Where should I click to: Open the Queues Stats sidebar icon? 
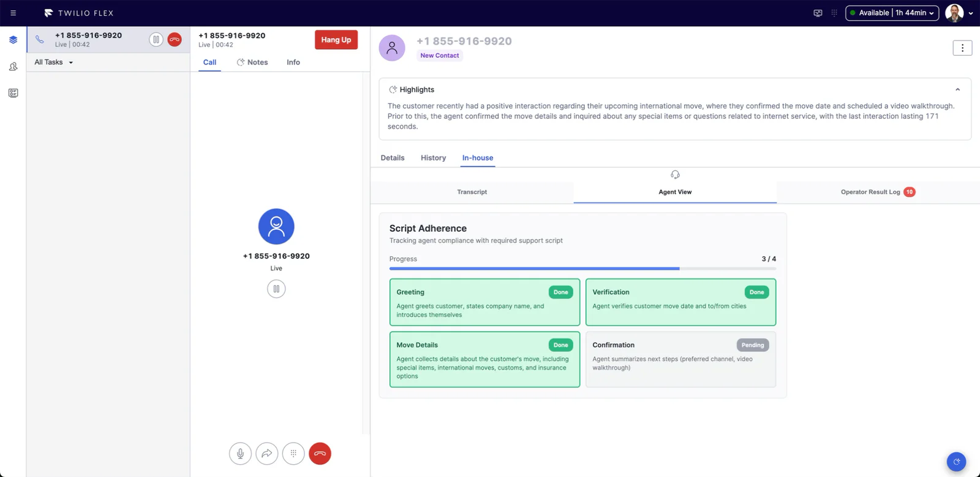coord(13,93)
